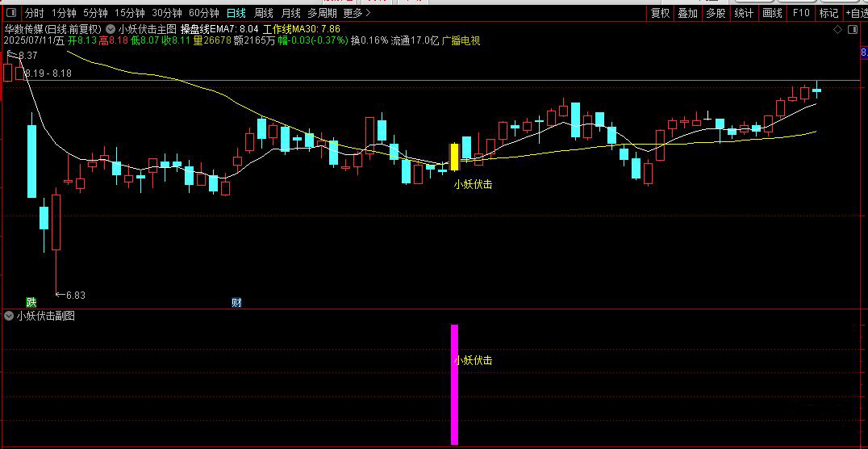Viewport: 868px width, 449px height.
Task: Switch to the 分时 tab
Action: [35, 13]
